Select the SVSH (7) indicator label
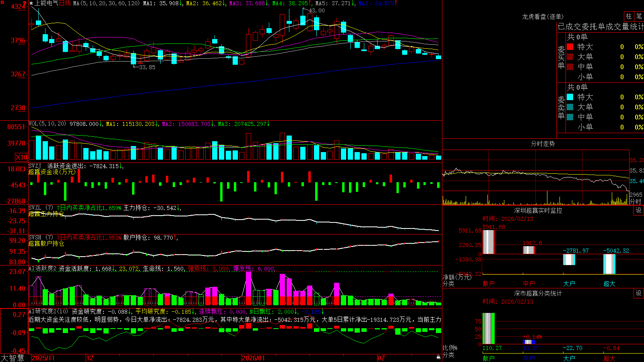 (x=41, y=238)
